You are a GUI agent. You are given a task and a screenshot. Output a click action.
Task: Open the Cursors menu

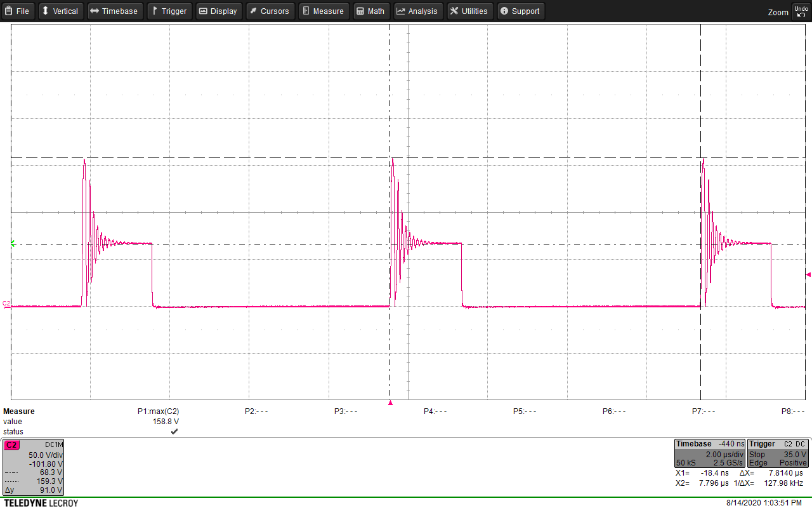(x=270, y=11)
